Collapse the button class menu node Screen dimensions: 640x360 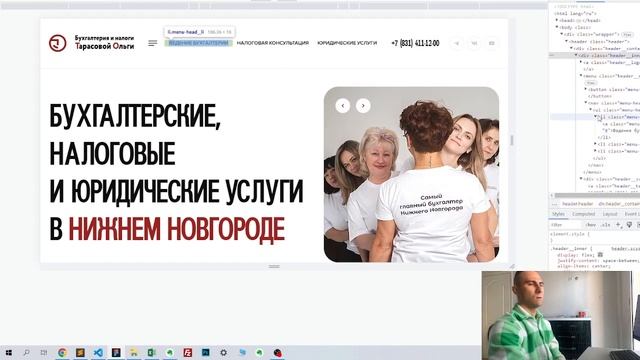tap(585, 89)
